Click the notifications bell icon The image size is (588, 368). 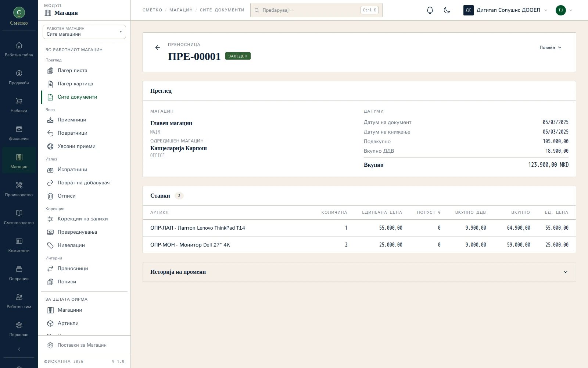point(430,10)
